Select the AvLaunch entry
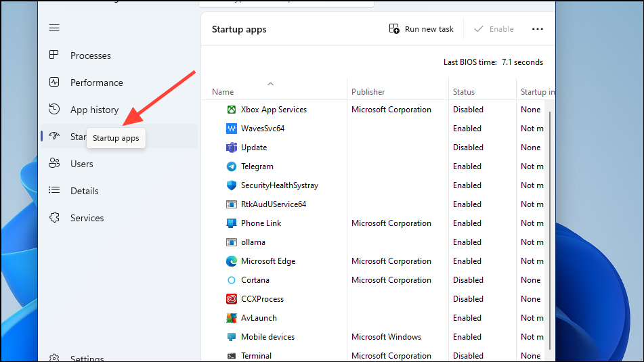The width and height of the screenshot is (644, 362). [x=259, y=317]
